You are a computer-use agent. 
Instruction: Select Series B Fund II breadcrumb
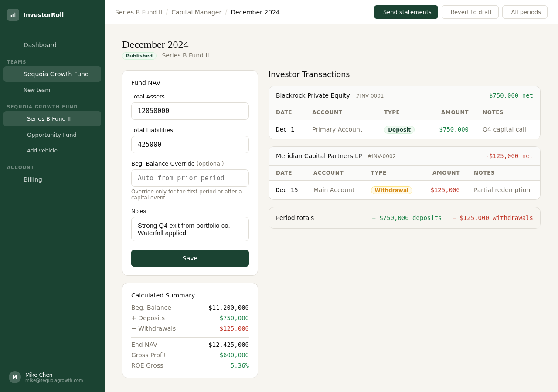click(x=139, y=12)
